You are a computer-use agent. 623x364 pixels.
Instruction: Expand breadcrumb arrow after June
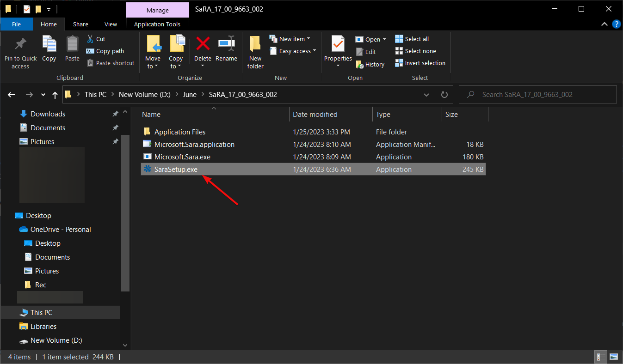(203, 95)
